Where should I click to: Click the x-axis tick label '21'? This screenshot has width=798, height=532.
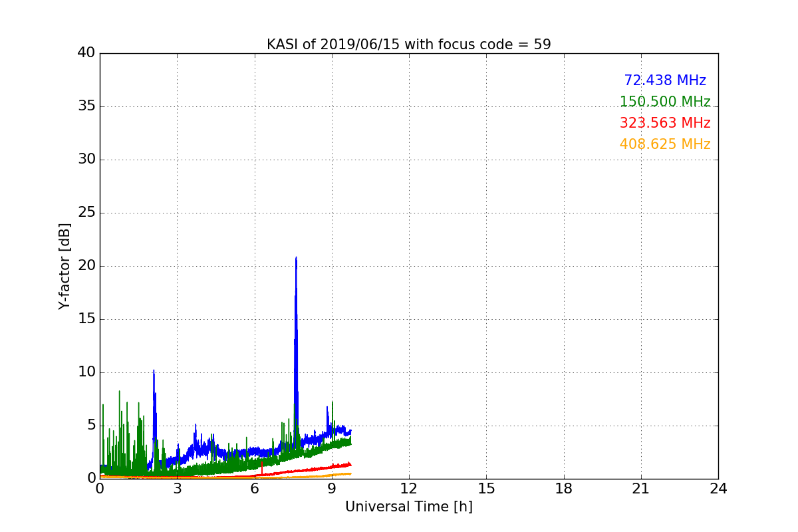[x=641, y=489]
